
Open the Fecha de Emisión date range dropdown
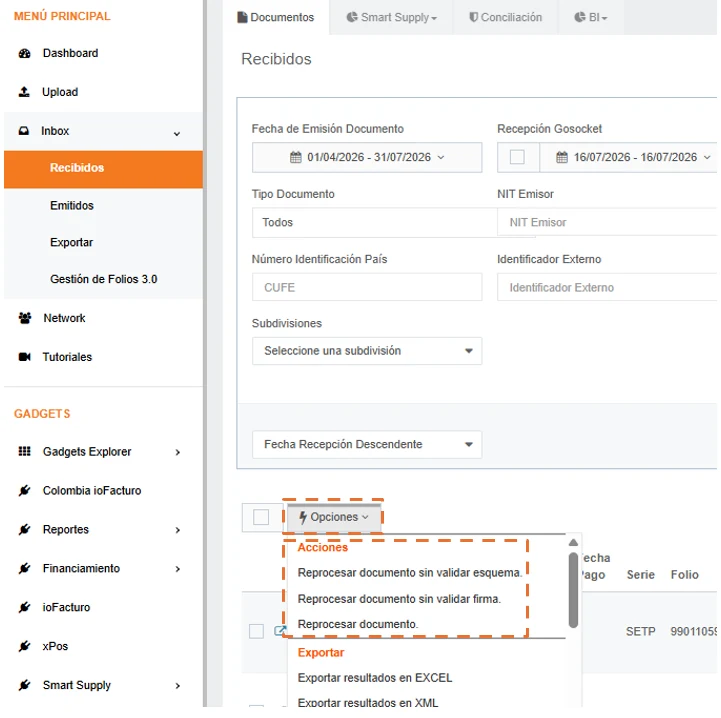tap(367, 157)
